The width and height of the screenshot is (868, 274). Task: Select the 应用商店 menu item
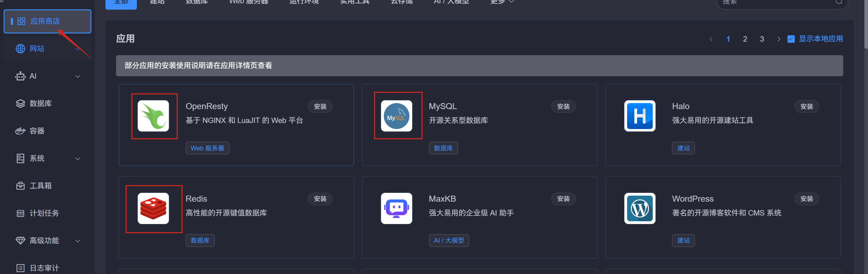(x=45, y=21)
